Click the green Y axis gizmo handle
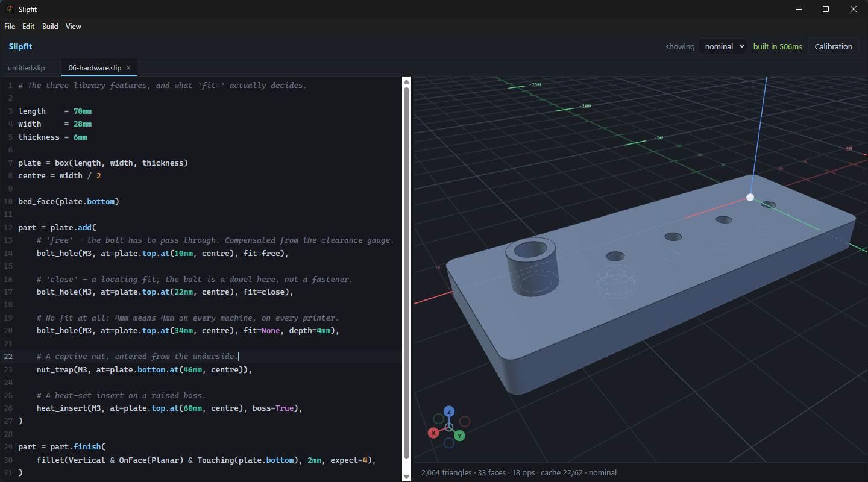 [459, 435]
